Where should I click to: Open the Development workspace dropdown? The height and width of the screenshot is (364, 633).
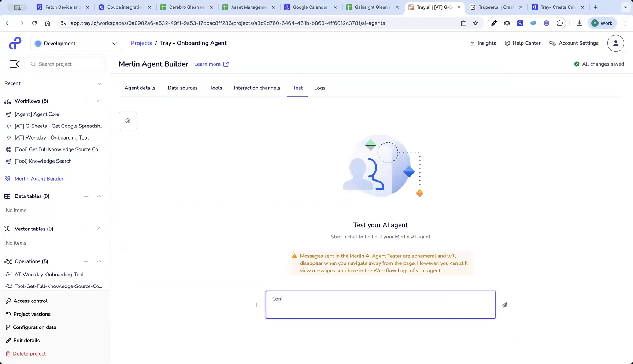coord(76,43)
